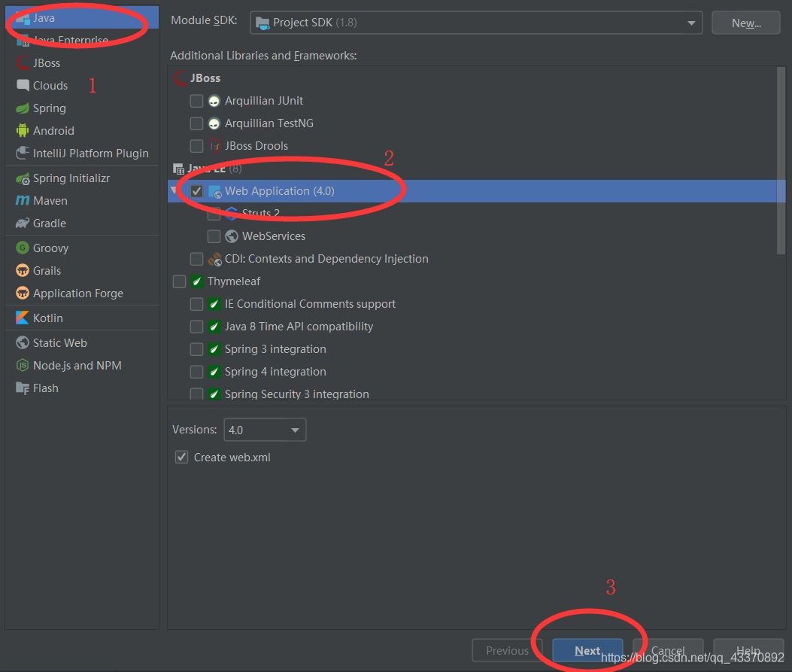Tick the JBoss Drools checkbox
The image size is (792, 672).
pyautogui.click(x=196, y=146)
